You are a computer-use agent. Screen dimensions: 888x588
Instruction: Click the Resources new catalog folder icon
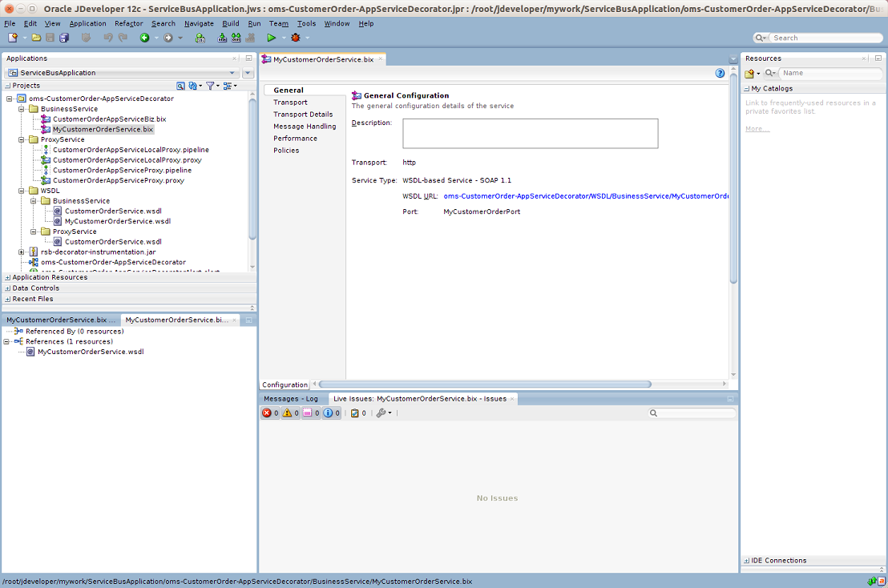(749, 73)
